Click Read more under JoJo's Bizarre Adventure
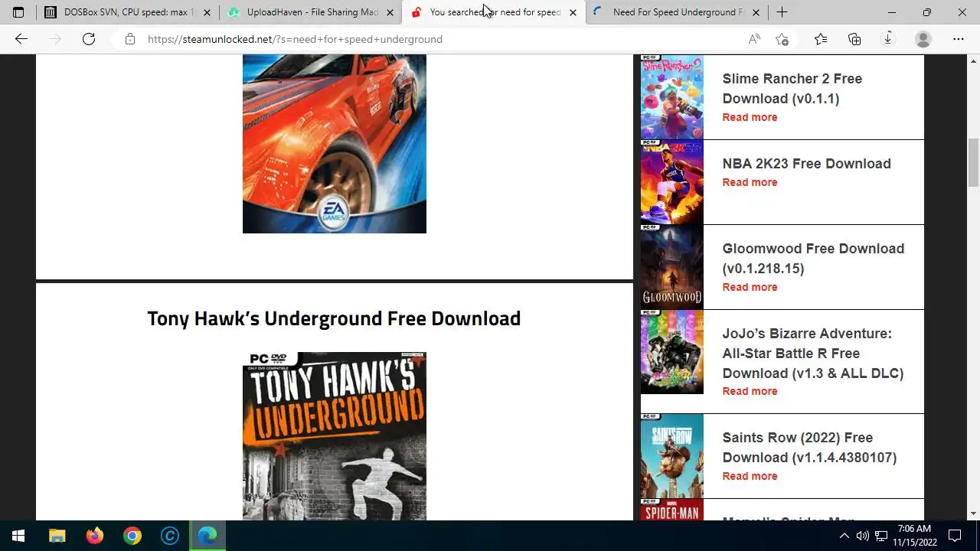Viewport: 980px width, 551px height. coord(750,391)
